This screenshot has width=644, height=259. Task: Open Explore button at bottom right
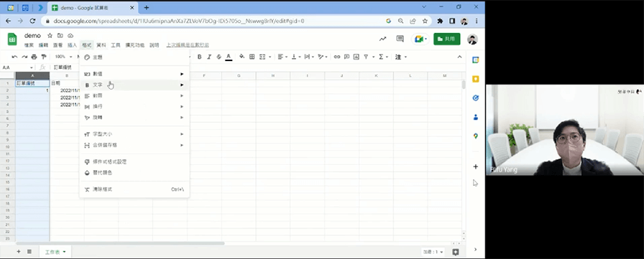pos(456,252)
